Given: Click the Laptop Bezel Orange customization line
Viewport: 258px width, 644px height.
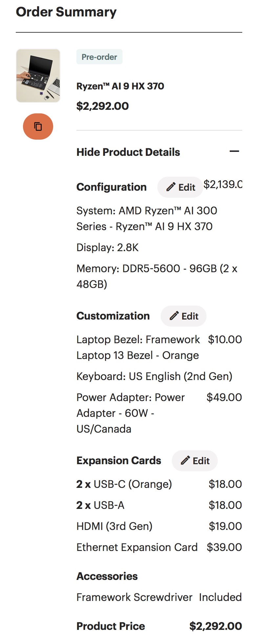Looking at the screenshot, I should pyautogui.click(x=138, y=347).
